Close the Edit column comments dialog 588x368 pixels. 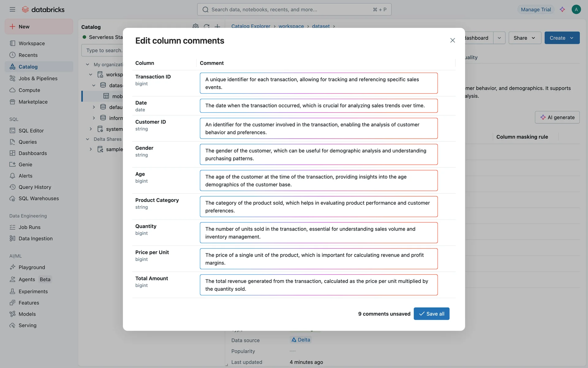(x=452, y=40)
